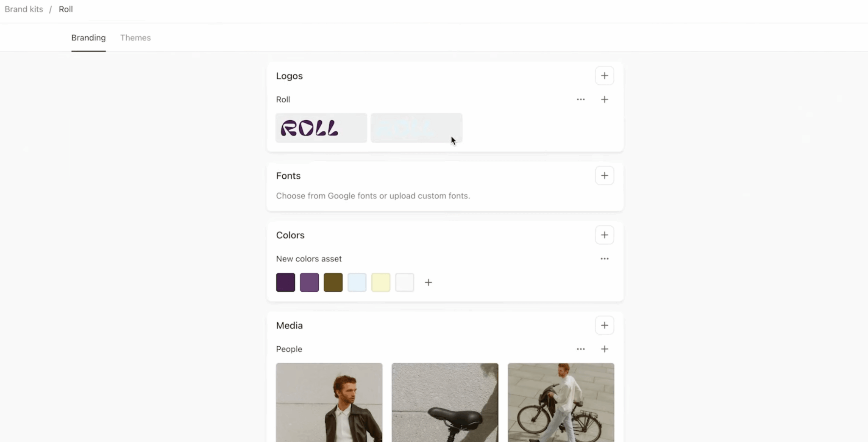Open the bicycle seat photo thumbnail
Screen dimensions: 868x442
click(445, 402)
